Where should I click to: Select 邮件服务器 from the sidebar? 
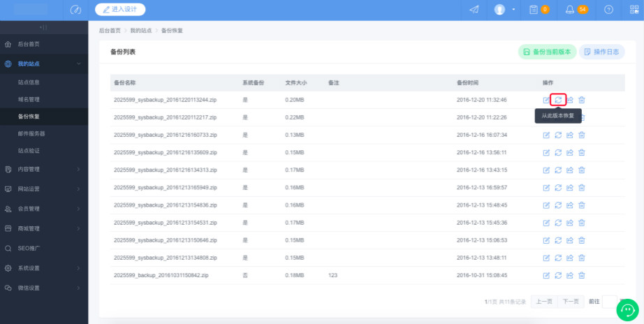(x=31, y=133)
